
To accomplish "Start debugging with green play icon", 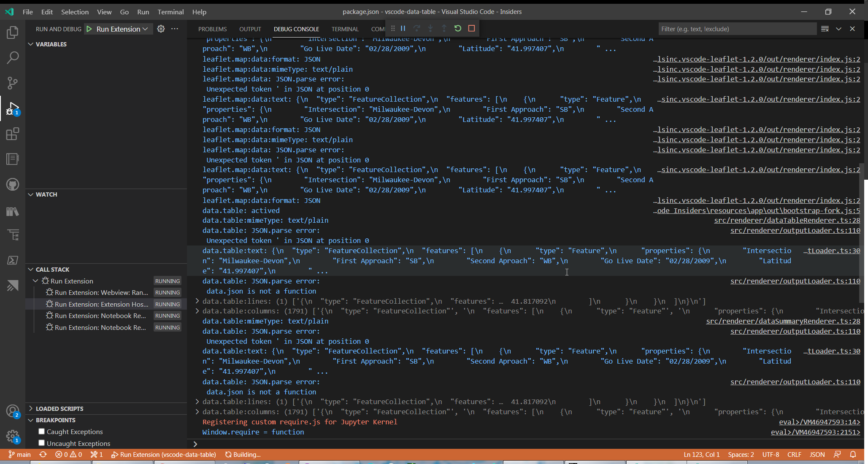I will click(89, 29).
